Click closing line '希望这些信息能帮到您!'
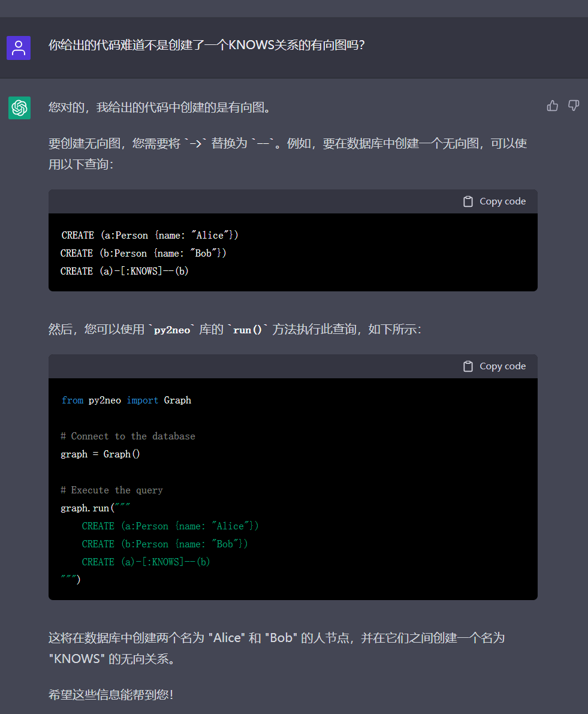This screenshot has width=588, height=714. point(111,695)
